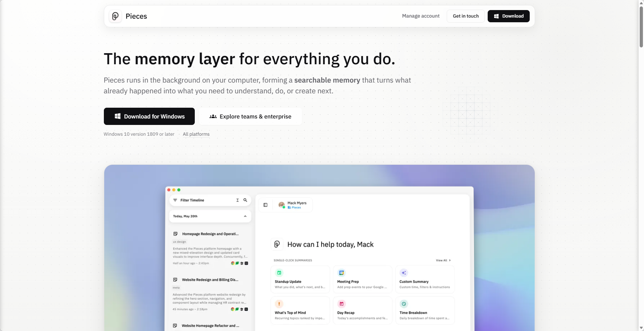Click the note icon beside 'Homepage Redesign and Operati...'
Screen dimensions: 644x331
175,234
